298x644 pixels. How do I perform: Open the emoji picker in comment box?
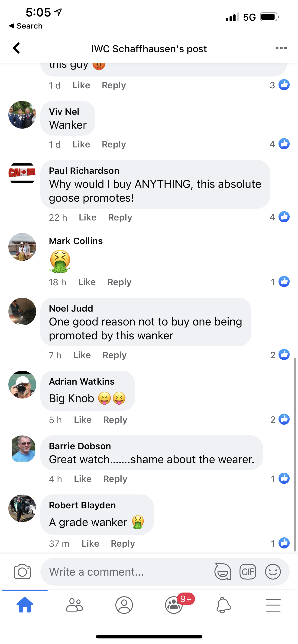tap(273, 571)
